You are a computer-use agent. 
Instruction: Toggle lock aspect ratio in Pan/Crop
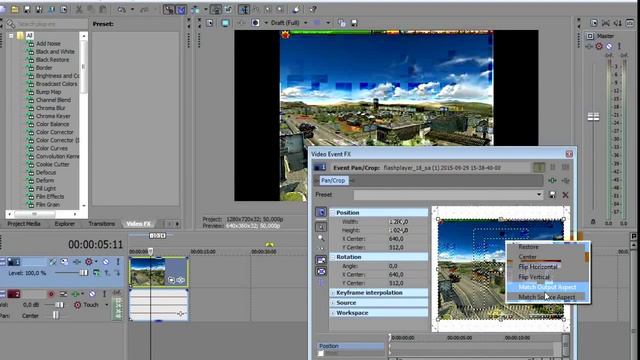coord(321,260)
